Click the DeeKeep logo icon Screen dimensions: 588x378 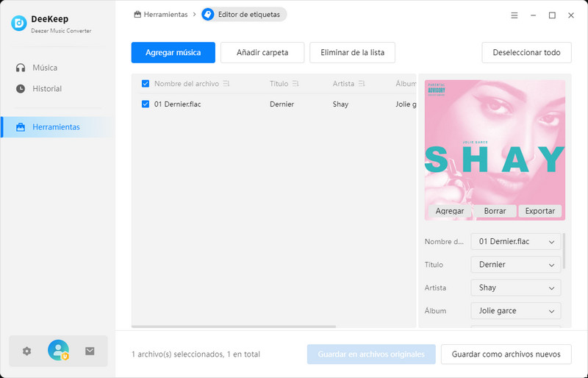pos(19,24)
